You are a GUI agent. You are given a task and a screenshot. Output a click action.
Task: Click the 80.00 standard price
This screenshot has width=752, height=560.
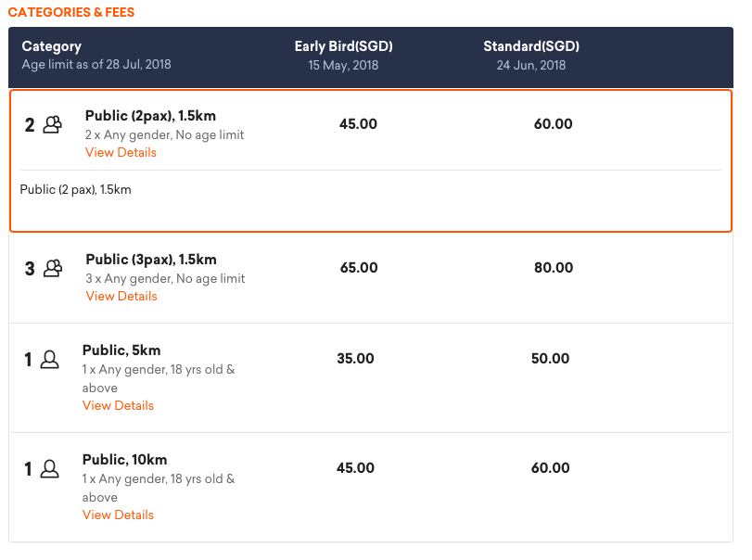(554, 268)
